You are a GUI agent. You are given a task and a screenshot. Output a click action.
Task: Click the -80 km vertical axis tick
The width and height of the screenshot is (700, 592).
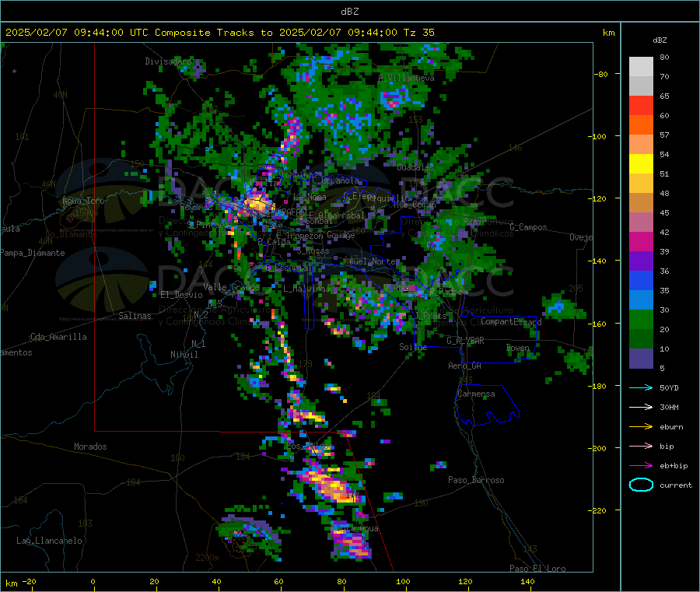click(600, 74)
